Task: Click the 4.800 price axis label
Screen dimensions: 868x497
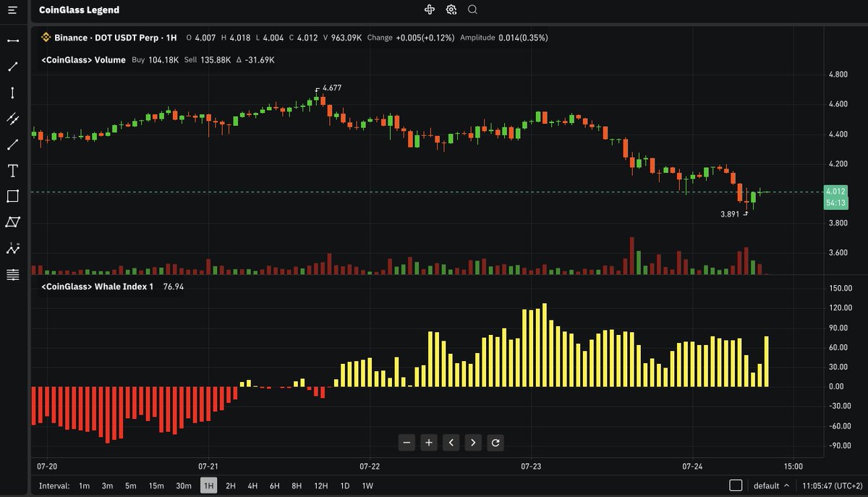Action: tap(838, 75)
